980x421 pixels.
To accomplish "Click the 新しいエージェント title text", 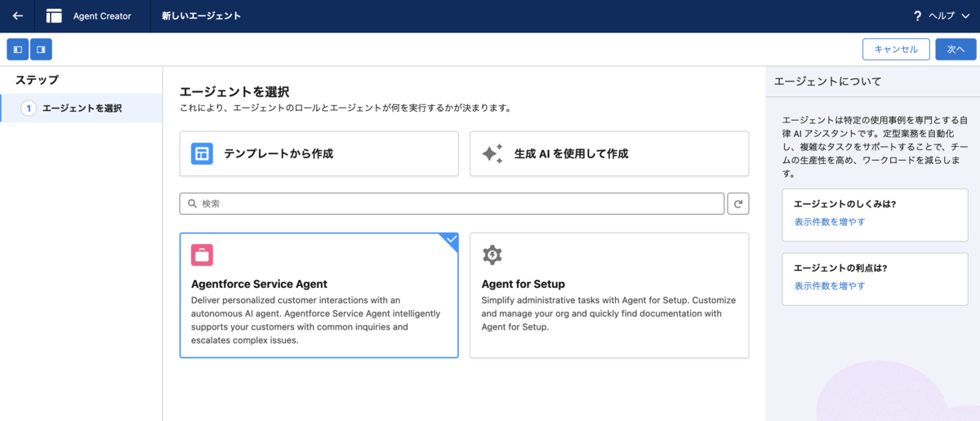I will (201, 16).
